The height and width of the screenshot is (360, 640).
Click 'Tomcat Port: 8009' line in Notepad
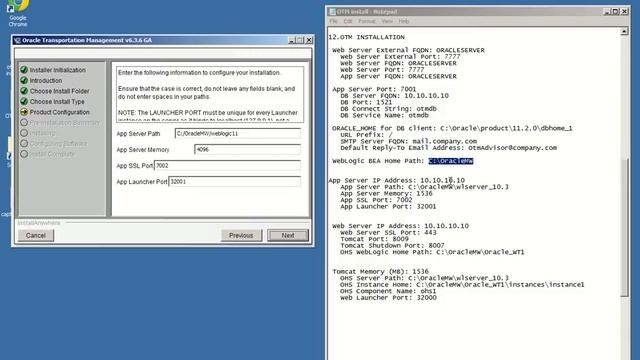pos(374,239)
